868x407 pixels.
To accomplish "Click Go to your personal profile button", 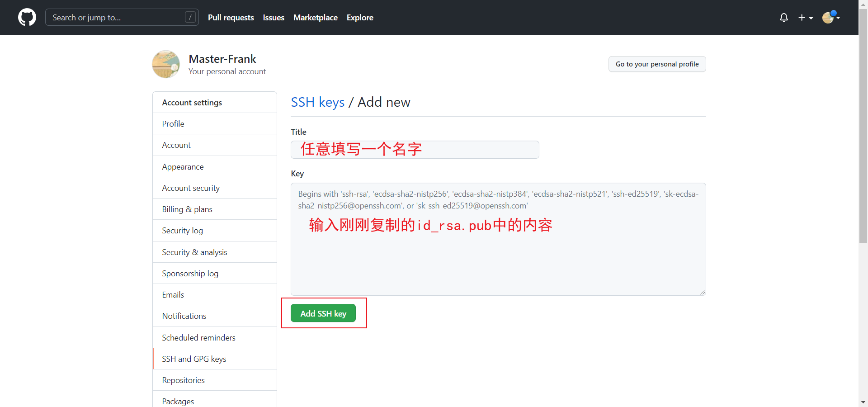I will click(x=657, y=64).
